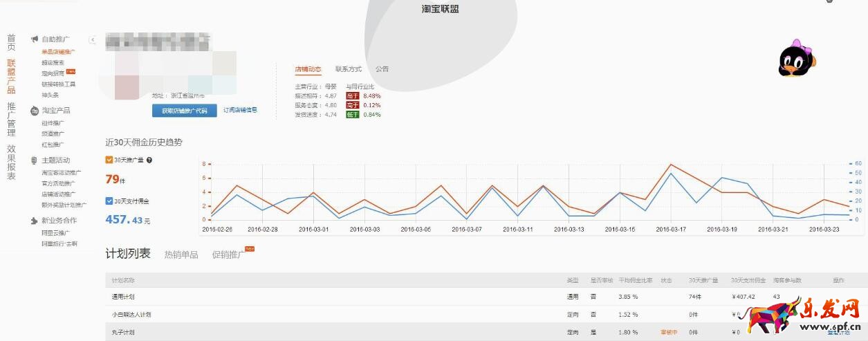The width and height of the screenshot is (868, 341).
Task: Click the 主题活动 microphone icon
Action: coord(35,160)
